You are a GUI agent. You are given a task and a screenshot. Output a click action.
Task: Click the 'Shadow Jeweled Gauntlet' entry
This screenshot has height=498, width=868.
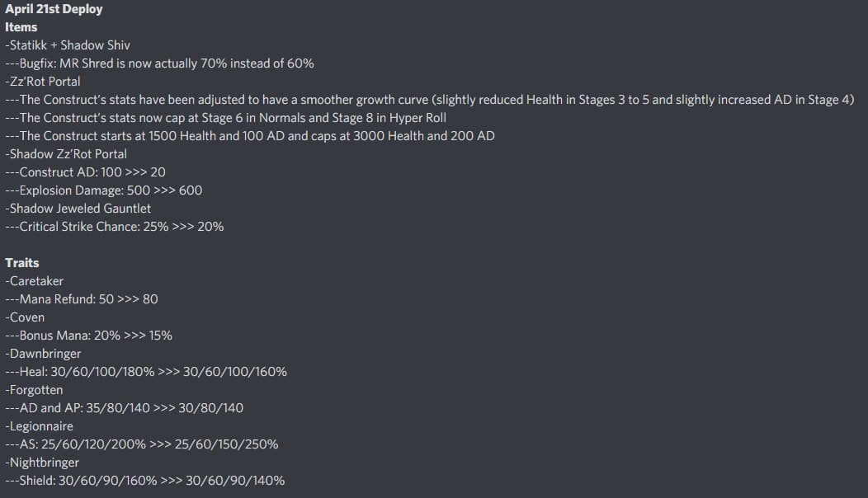[78, 209]
